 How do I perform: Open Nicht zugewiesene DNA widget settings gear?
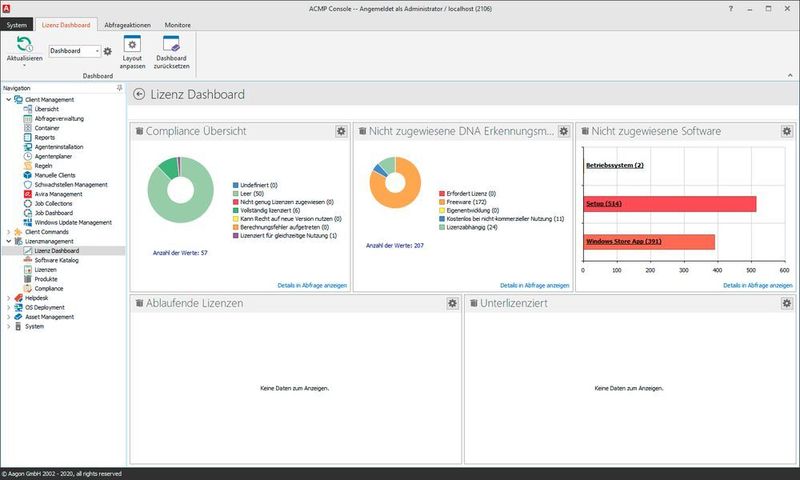563,131
